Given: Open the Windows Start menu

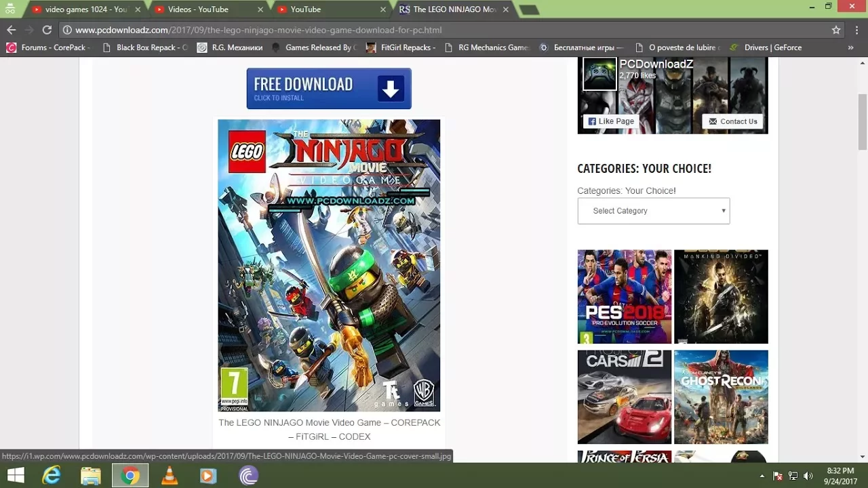Looking at the screenshot, I should 15,476.
